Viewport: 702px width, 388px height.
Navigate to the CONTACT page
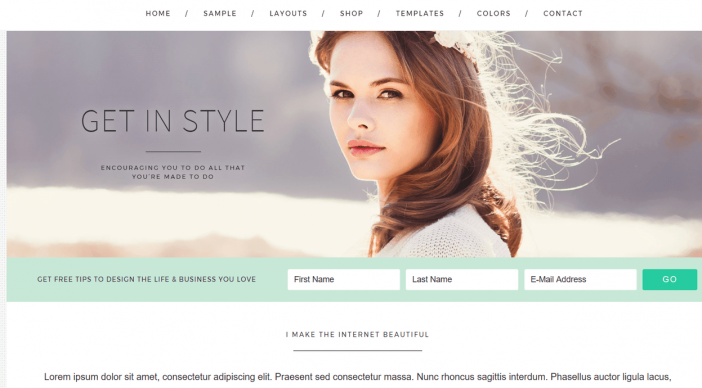point(563,13)
